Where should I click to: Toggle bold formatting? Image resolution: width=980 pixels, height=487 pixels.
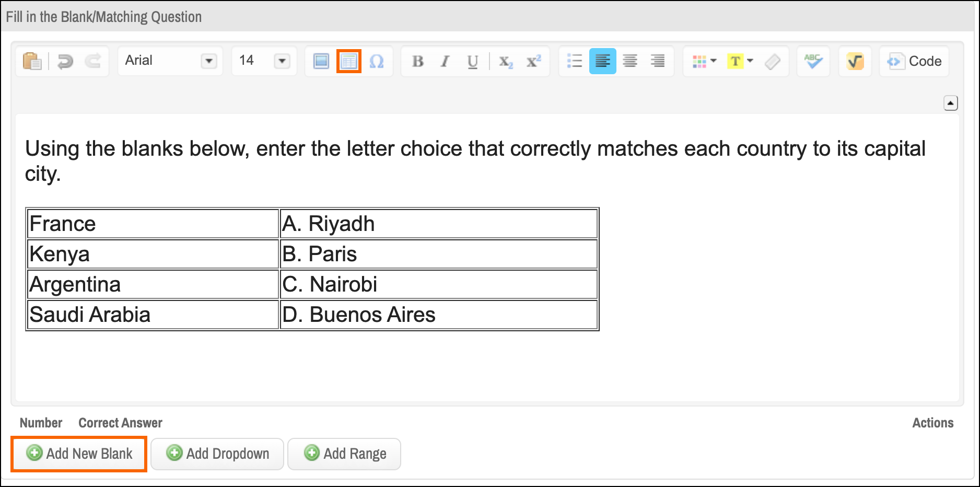(x=417, y=61)
